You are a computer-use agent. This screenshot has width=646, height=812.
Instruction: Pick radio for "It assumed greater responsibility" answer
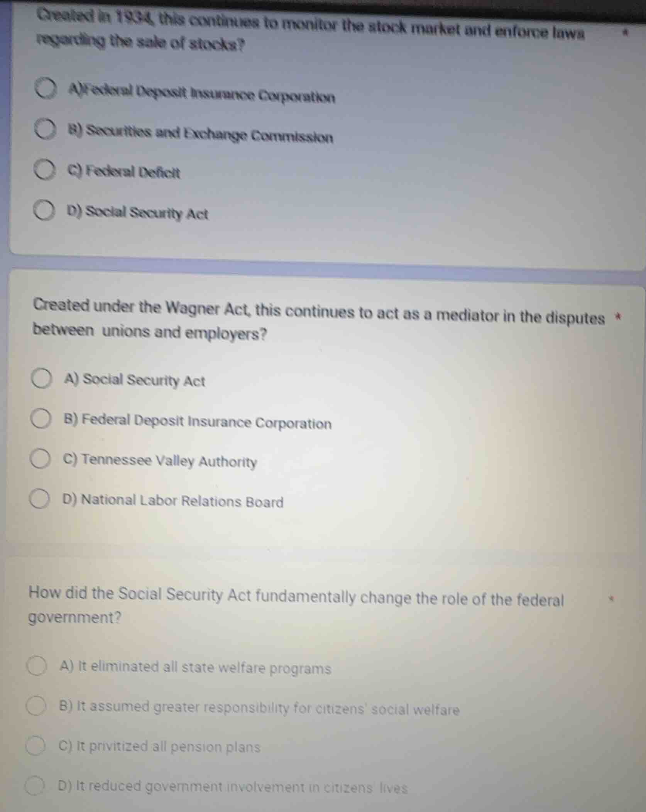click(36, 706)
